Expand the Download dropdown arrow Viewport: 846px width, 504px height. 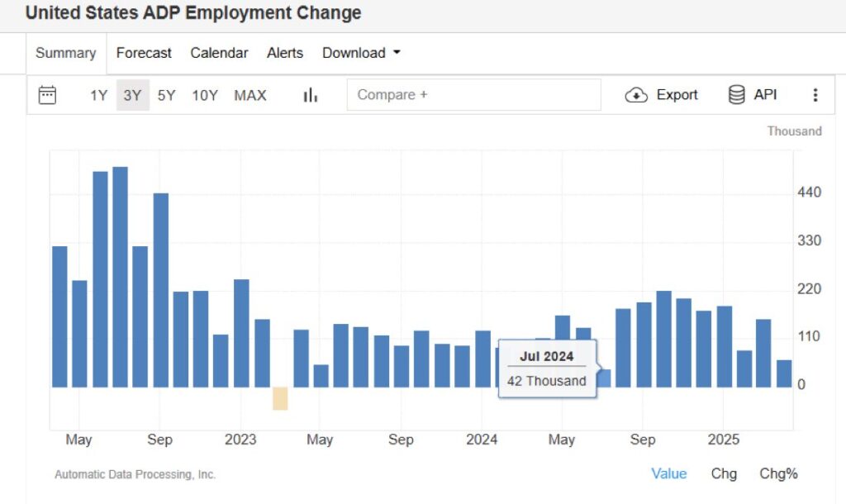click(397, 52)
